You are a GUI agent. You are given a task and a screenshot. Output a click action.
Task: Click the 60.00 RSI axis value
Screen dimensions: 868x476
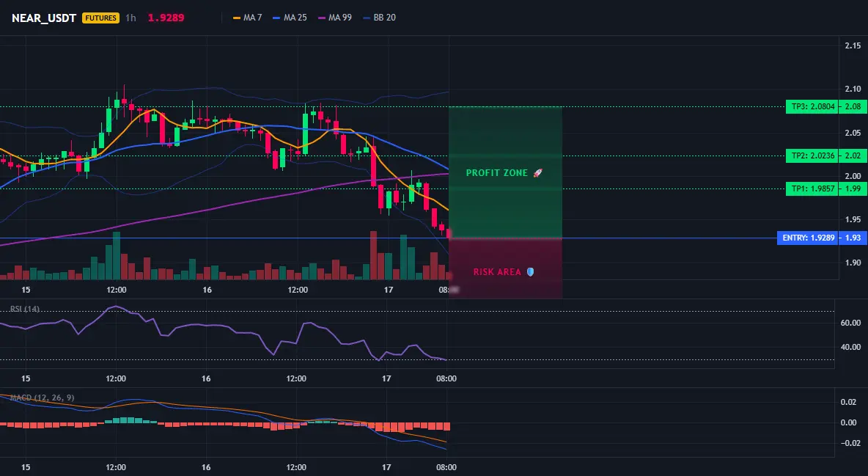(851, 323)
